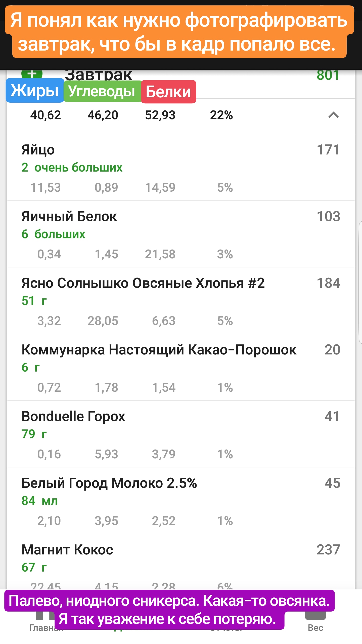Tap the red Белки label
This screenshot has width=362, height=644.
click(x=168, y=92)
